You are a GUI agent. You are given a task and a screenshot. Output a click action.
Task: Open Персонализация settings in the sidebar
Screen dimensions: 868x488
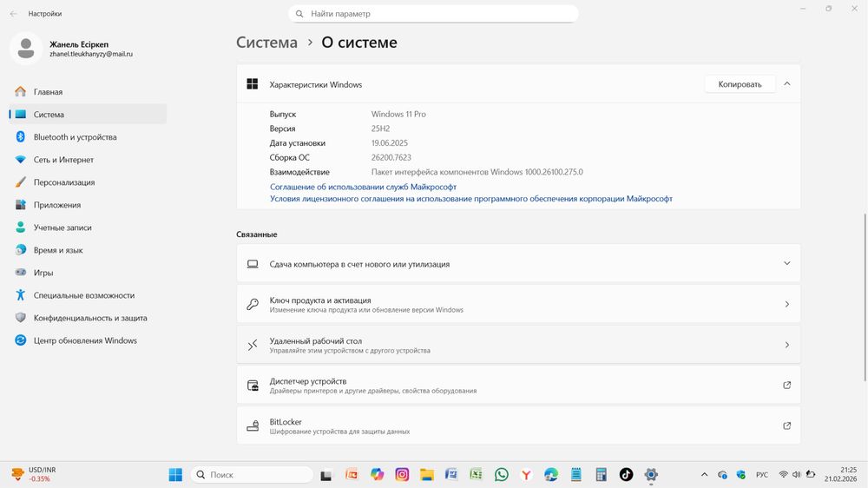coord(64,182)
